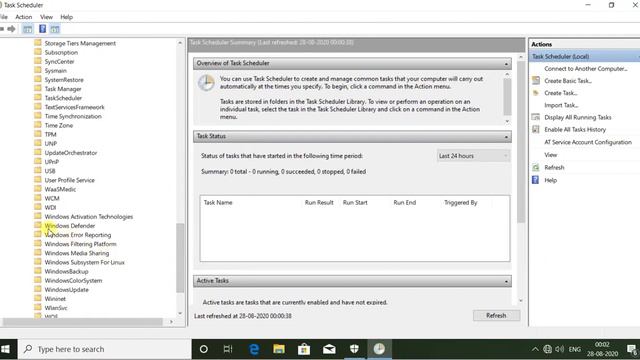This screenshot has width=640, height=360.
Task: Select the UpdateOrchestrator folder
Action: (x=71, y=153)
